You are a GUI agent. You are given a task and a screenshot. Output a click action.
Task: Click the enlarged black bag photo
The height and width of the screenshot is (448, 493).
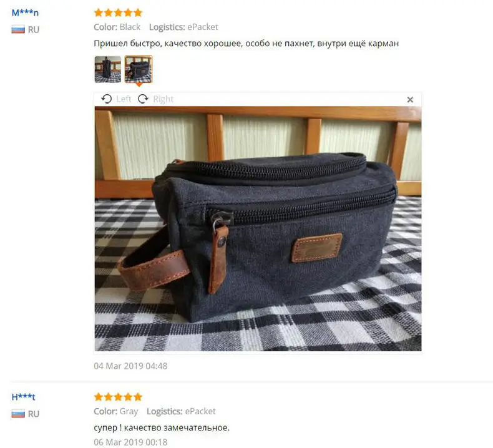point(258,229)
